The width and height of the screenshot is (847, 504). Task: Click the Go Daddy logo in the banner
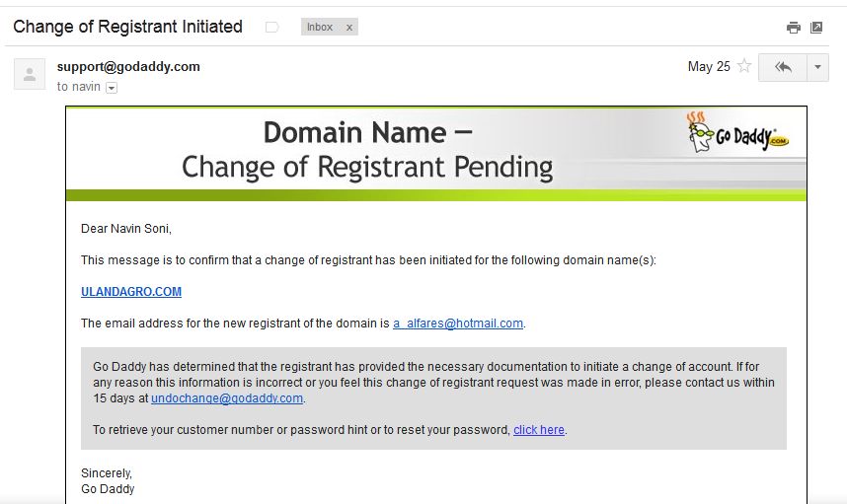point(737,134)
